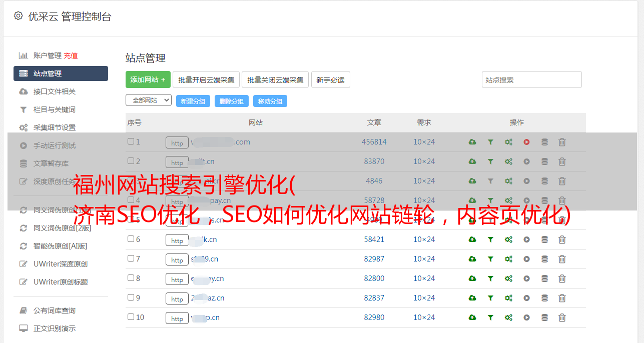
Task: Click the database icon in row 8
Action: coord(544,278)
